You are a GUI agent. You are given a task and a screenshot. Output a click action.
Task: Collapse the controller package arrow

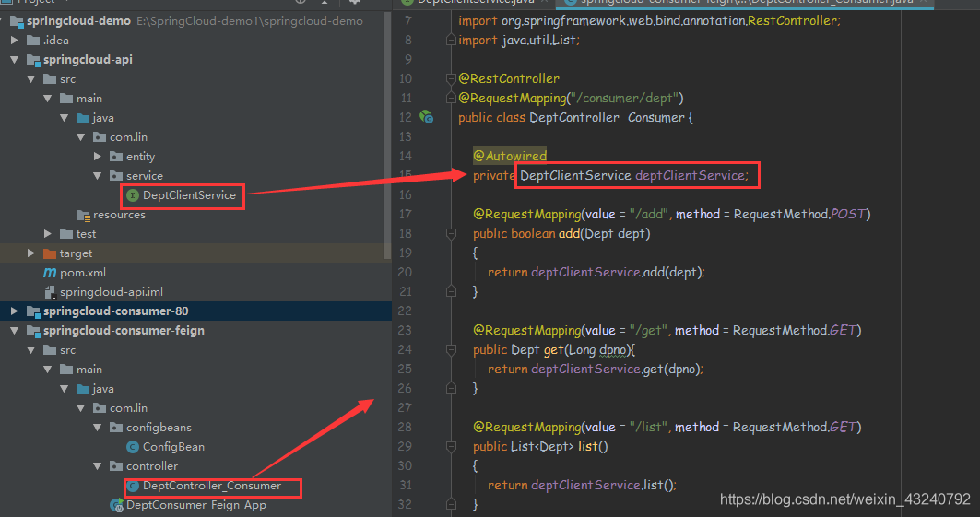point(97,466)
